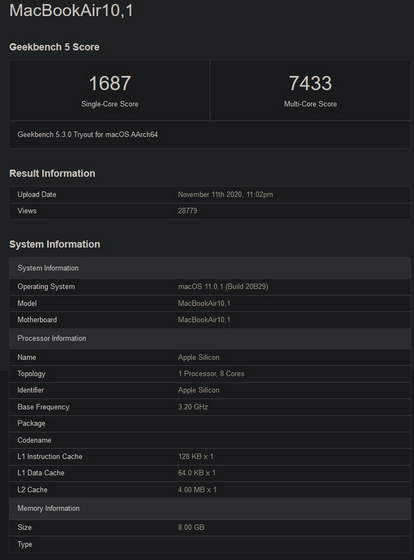The image size is (414, 560).
Task: Click the Memory Information section header
Action: click(x=210, y=509)
